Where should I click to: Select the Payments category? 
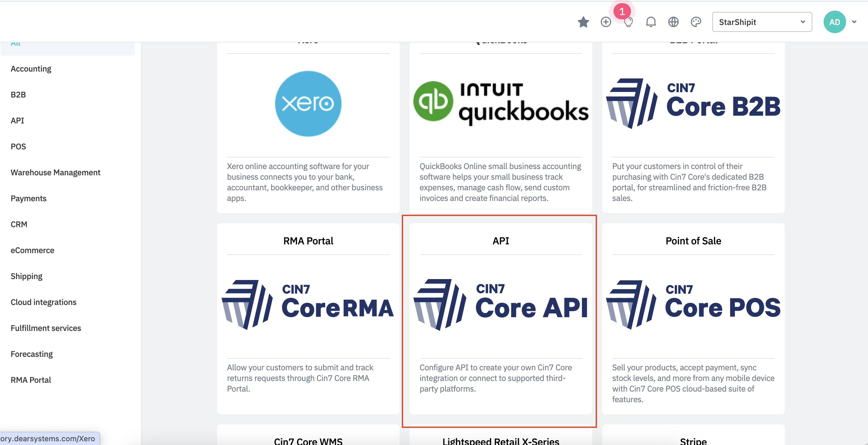(29, 198)
